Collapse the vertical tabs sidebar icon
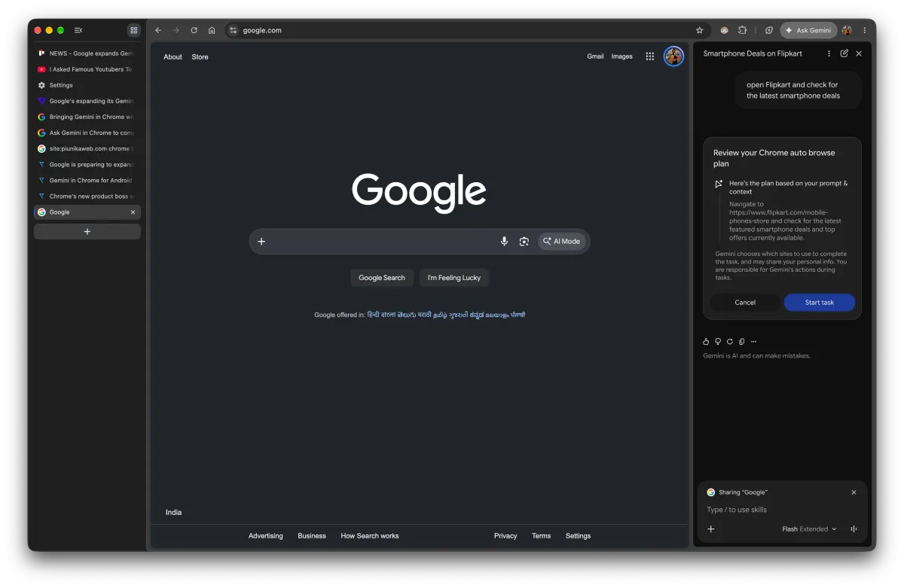The height and width of the screenshot is (588, 904). [78, 30]
